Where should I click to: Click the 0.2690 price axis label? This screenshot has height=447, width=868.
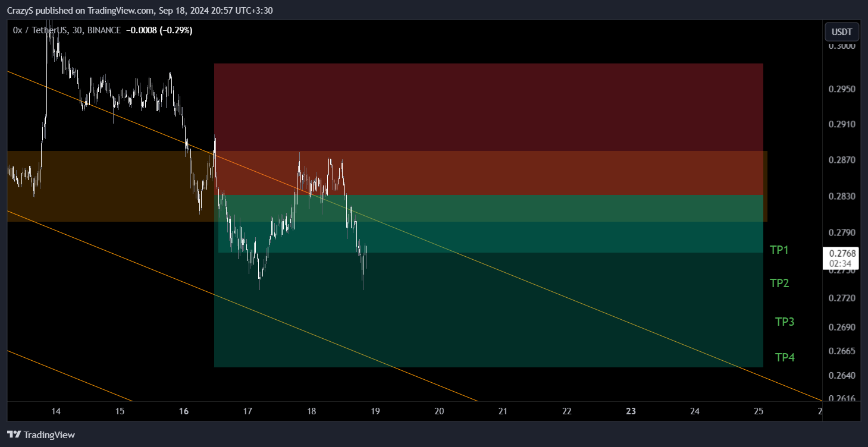point(842,328)
